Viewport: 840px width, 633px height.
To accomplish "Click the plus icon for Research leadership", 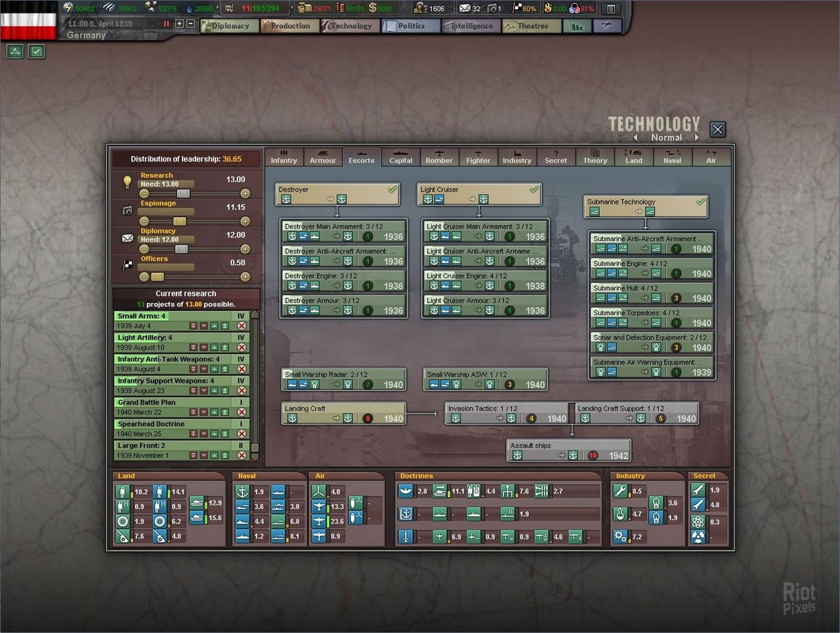I will coord(245,194).
